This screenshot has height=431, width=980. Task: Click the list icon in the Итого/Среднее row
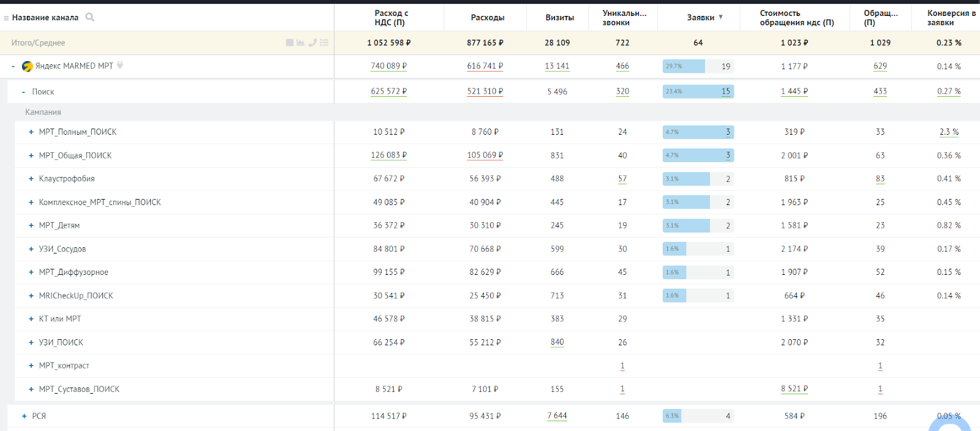(324, 42)
